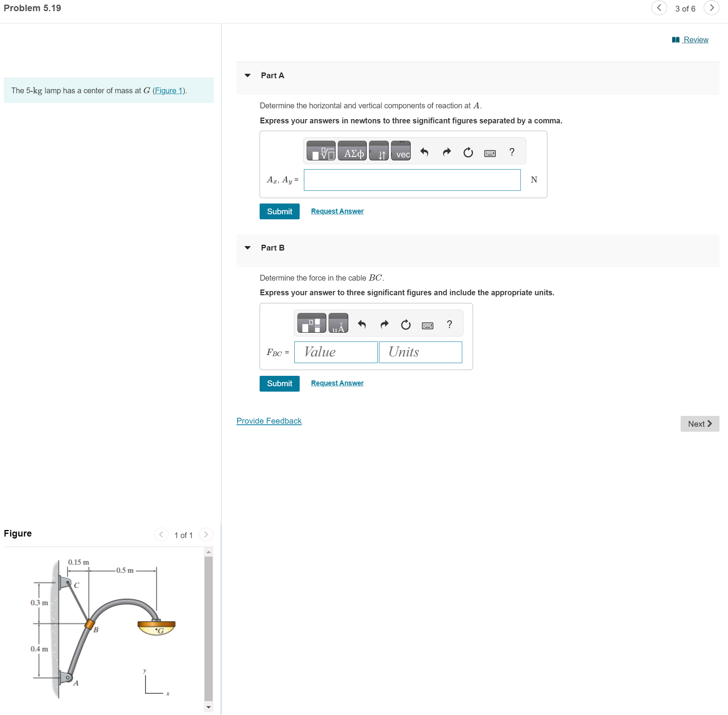
Task: Click the reset icon in Part A toolbar
Action: point(468,152)
